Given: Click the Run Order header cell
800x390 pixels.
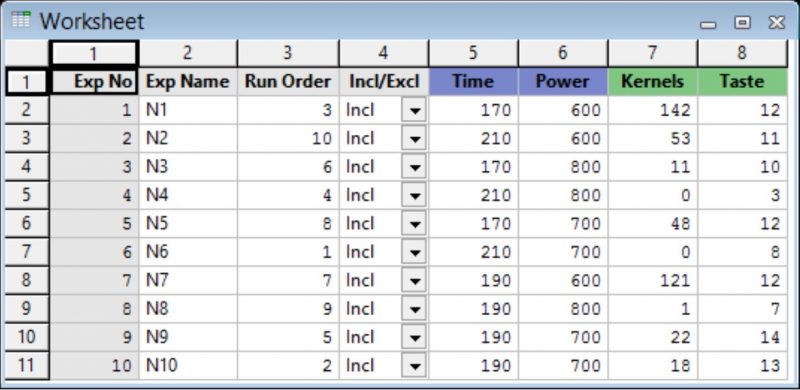Looking at the screenshot, I should coord(288,82).
